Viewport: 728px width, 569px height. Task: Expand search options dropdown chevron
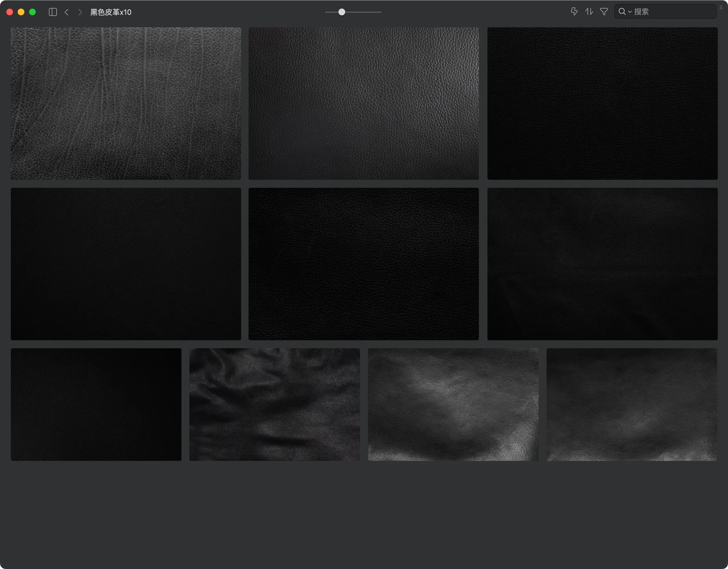click(x=630, y=12)
